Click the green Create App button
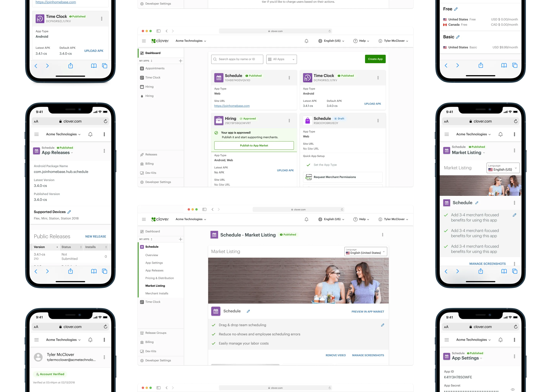551x392 pixels. point(375,59)
